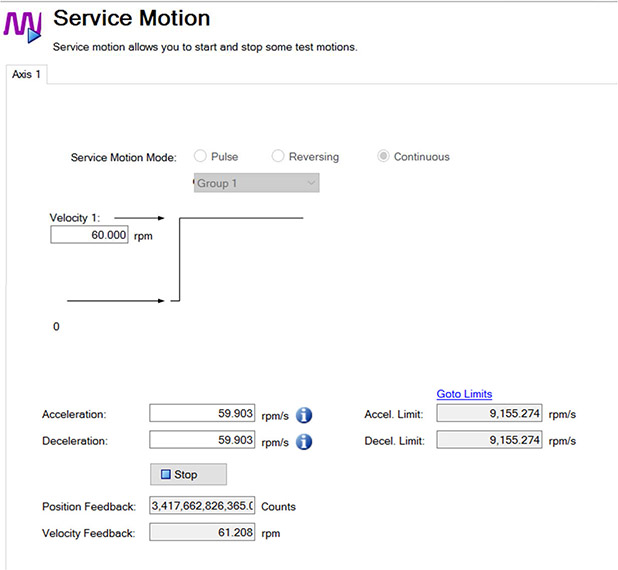This screenshot has height=570, width=618.
Task: Click the 'Service motion allows you' description text
Action: [205, 47]
